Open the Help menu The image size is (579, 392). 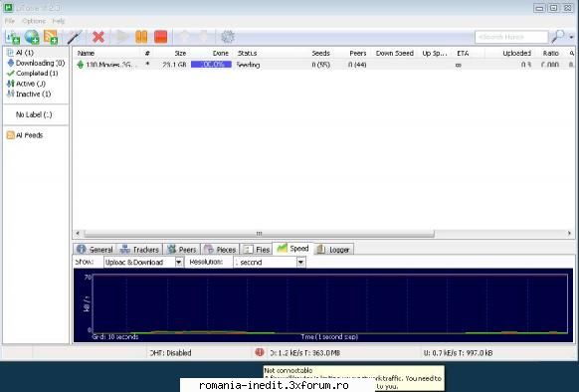click(59, 21)
